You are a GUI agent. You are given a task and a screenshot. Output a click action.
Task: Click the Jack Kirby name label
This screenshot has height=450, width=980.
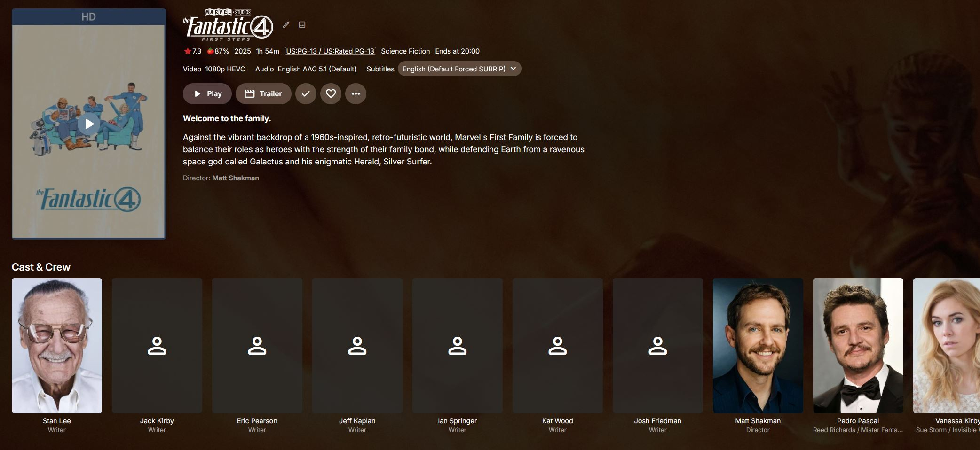tap(157, 421)
